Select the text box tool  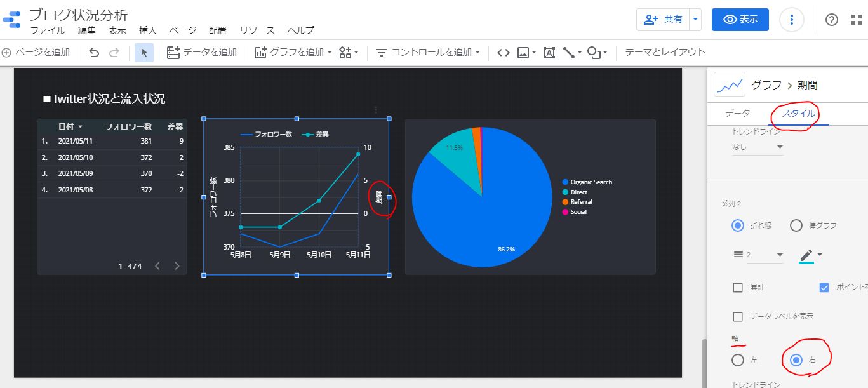[549, 53]
